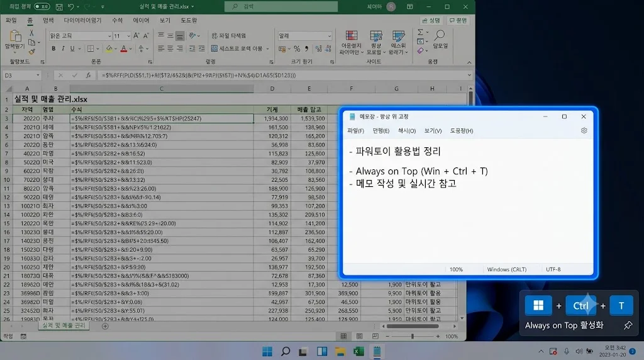644x360 pixels.
Task: Click the Share button in Excel
Action: click(431, 20)
